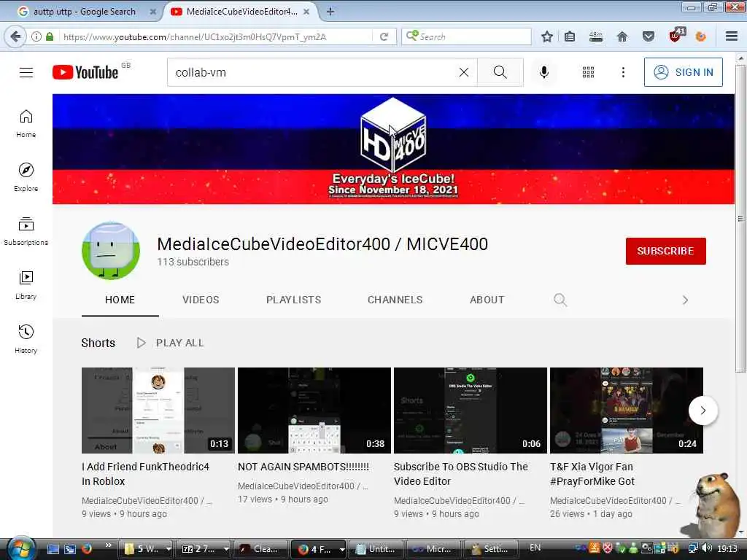This screenshot has width=747, height=560.
Task: Open the YouTube apps grid icon
Action: tap(589, 72)
